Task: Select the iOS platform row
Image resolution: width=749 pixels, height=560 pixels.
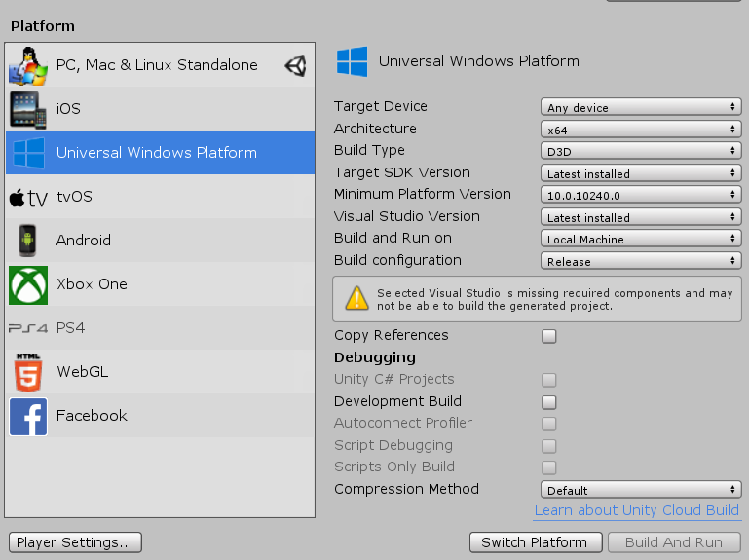Action: [161, 109]
